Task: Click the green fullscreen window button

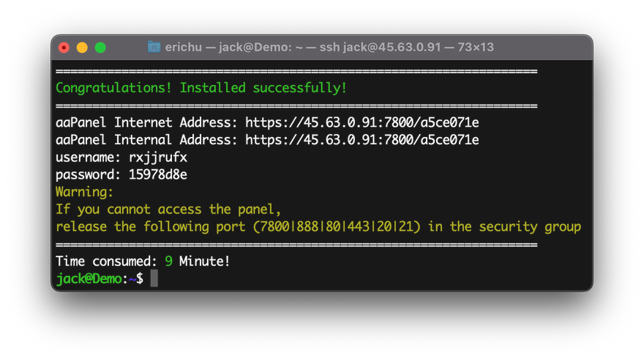Action: 101,48
